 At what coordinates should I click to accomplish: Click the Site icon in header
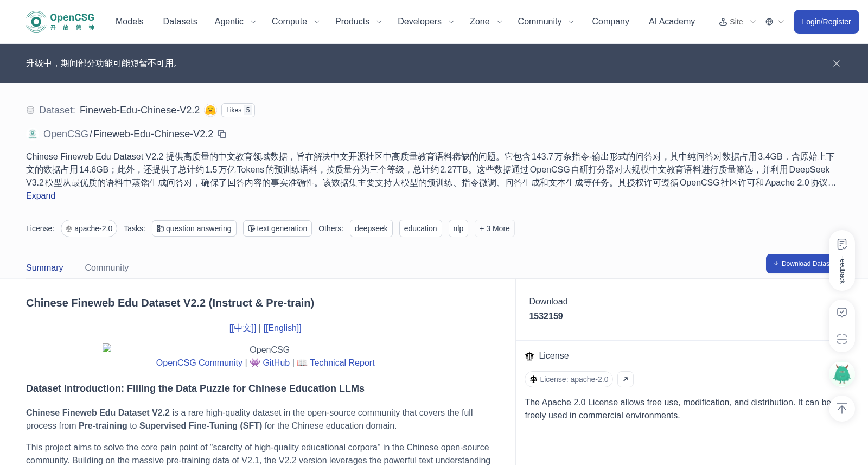coord(723,22)
